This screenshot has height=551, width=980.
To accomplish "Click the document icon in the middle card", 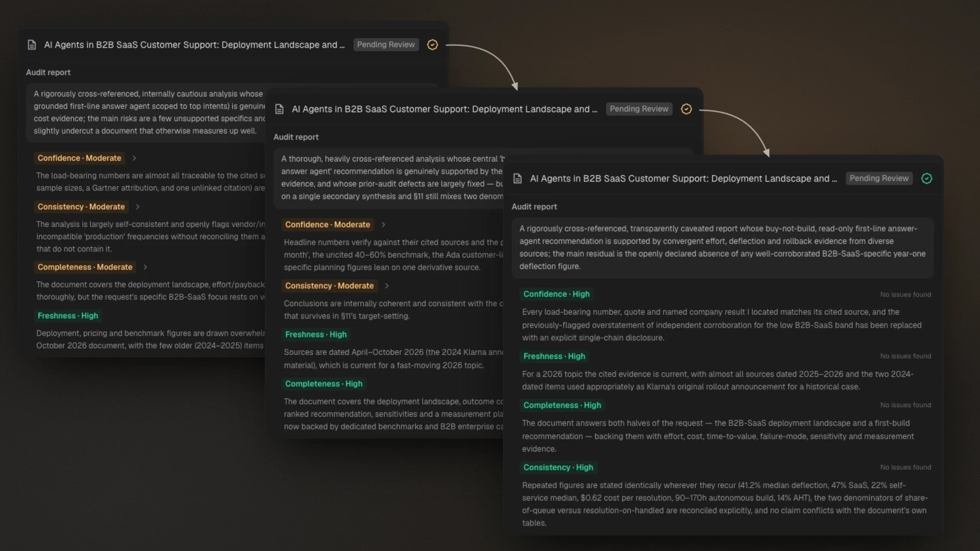I will 279,109.
